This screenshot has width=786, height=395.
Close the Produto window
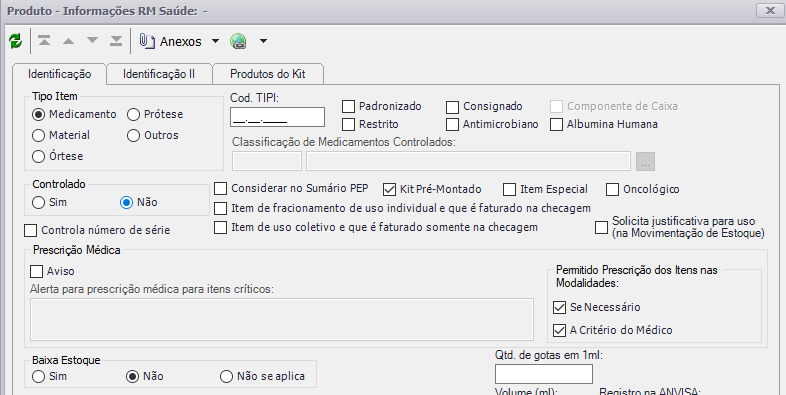[769, 10]
